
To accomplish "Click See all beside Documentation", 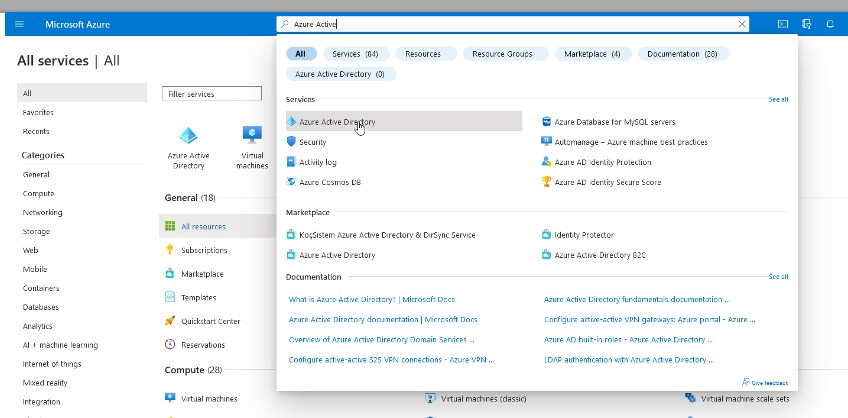I will [778, 276].
